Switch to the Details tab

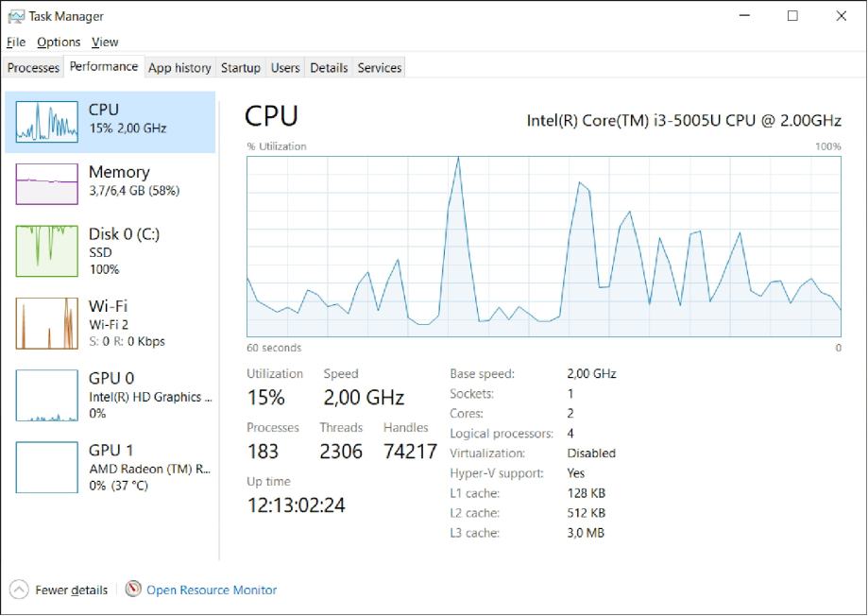point(329,68)
